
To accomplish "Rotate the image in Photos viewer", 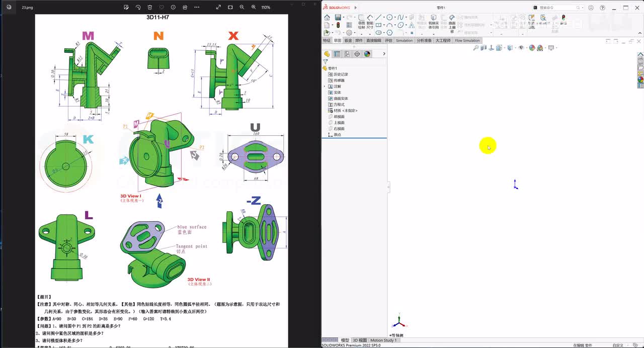I will [138, 8].
